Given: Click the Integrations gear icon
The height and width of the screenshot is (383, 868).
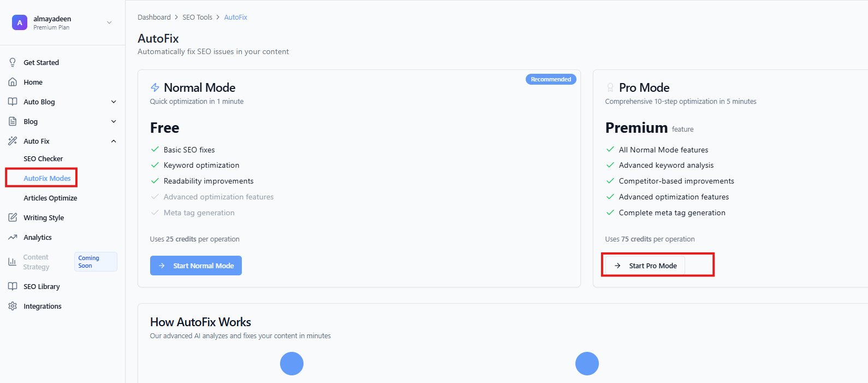Looking at the screenshot, I should [x=13, y=306].
